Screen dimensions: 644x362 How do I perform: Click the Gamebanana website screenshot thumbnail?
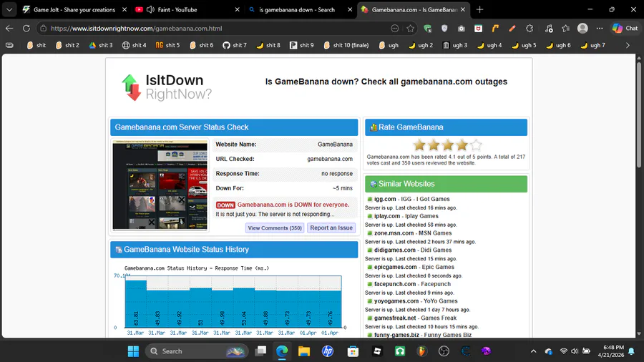point(160,185)
